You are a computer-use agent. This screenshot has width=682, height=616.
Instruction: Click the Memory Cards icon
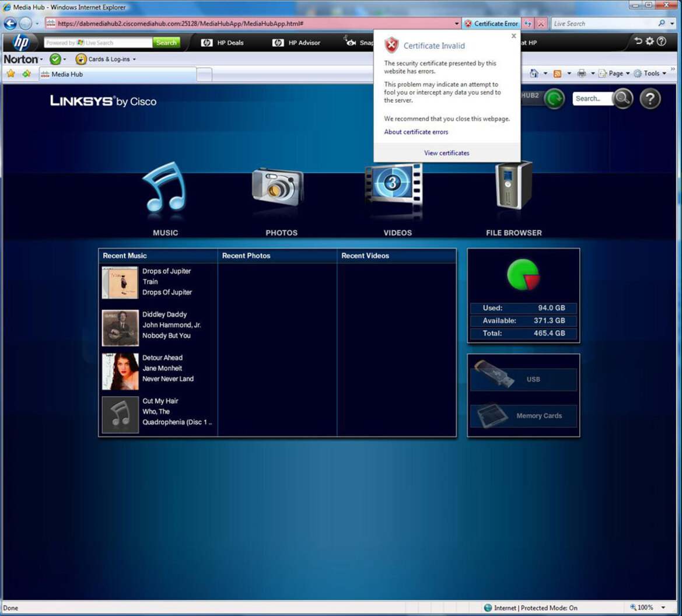[x=494, y=416]
